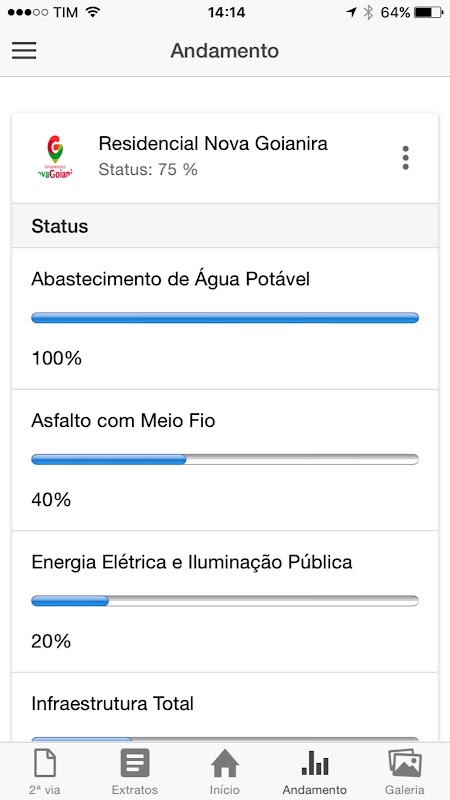The height and width of the screenshot is (800, 450).
Task: Tap the Residencial Nova Goianira logo
Action: click(55, 157)
